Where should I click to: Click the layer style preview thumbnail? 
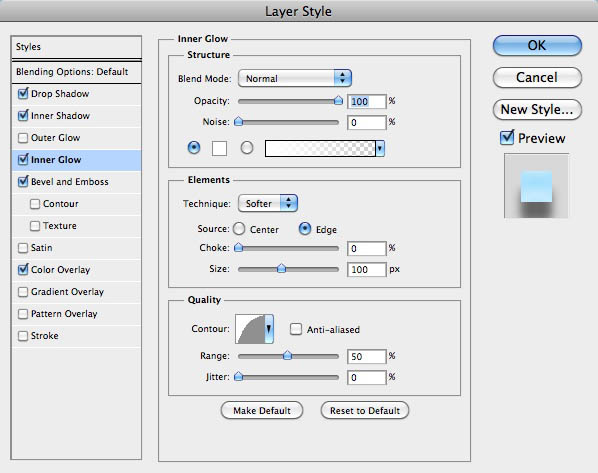tap(536, 186)
